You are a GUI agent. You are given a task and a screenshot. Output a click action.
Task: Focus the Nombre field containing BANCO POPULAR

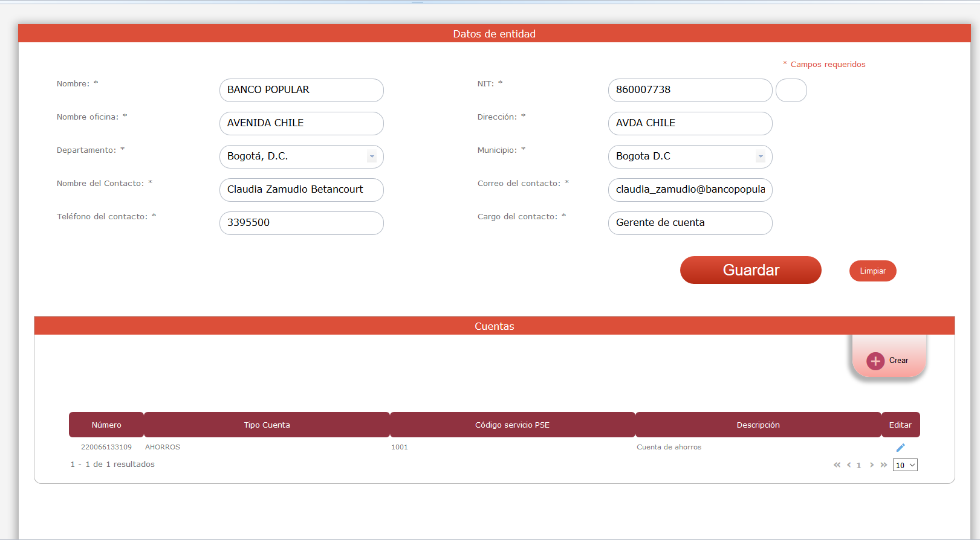point(301,90)
